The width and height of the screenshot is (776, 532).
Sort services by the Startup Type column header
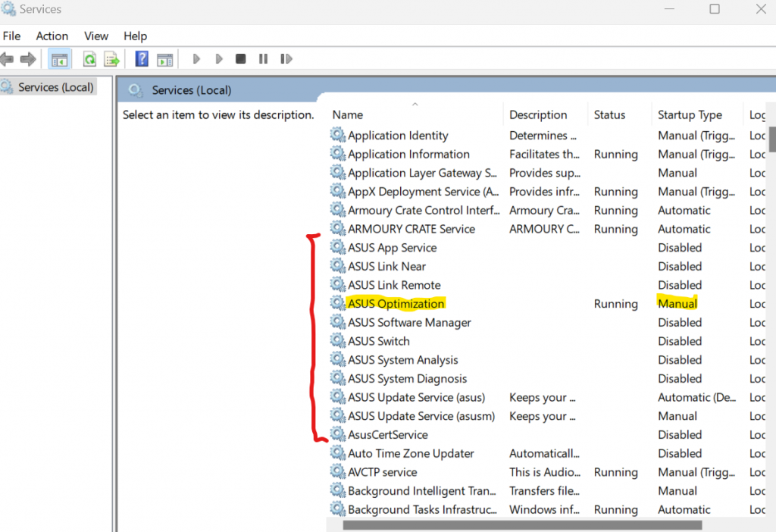click(x=690, y=115)
